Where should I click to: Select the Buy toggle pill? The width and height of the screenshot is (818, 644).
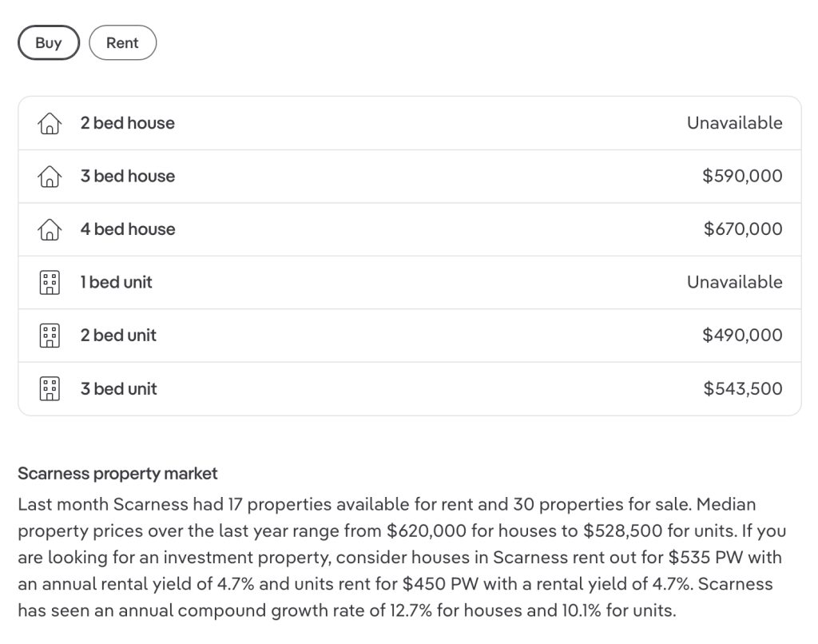point(49,43)
